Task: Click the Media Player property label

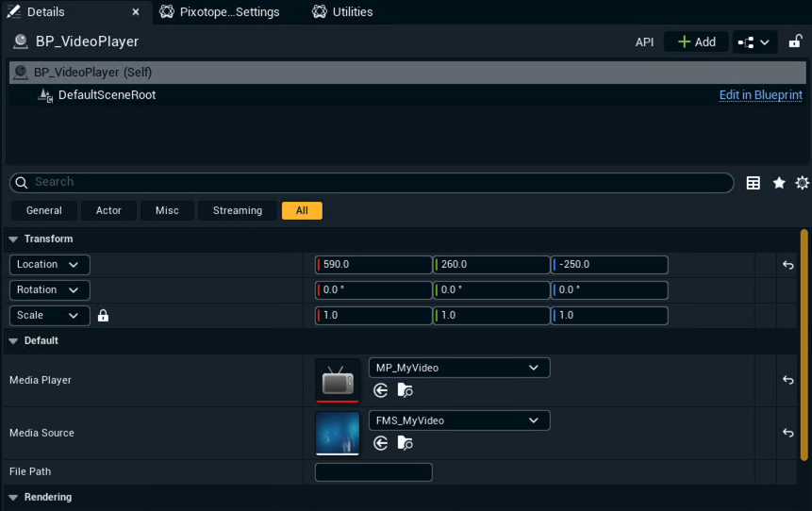Action: pyautogui.click(x=41, y=381)
